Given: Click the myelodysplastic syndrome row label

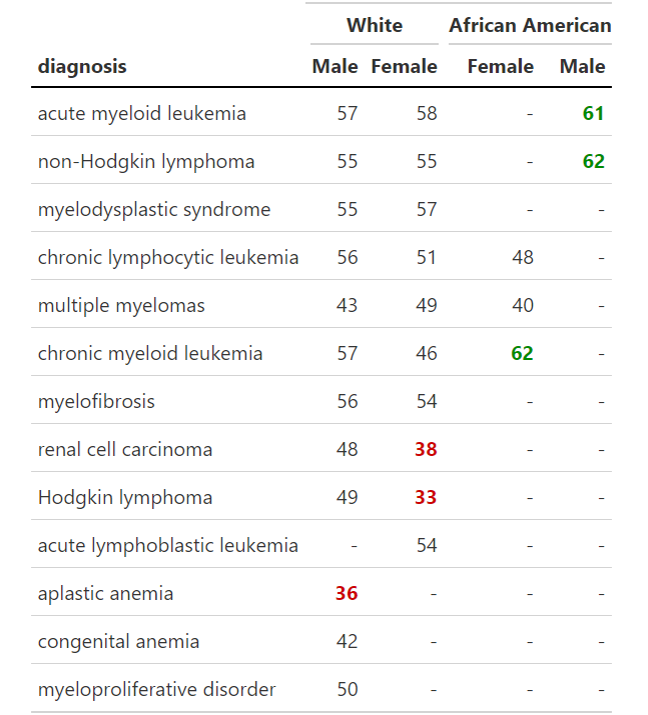Looking at the screenshot, I should [x=154, y=209].
